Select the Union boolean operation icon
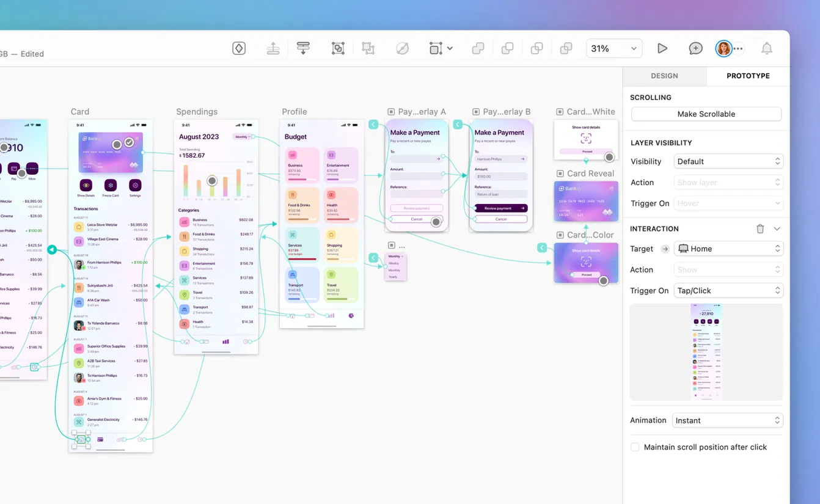 pos(477,48)
